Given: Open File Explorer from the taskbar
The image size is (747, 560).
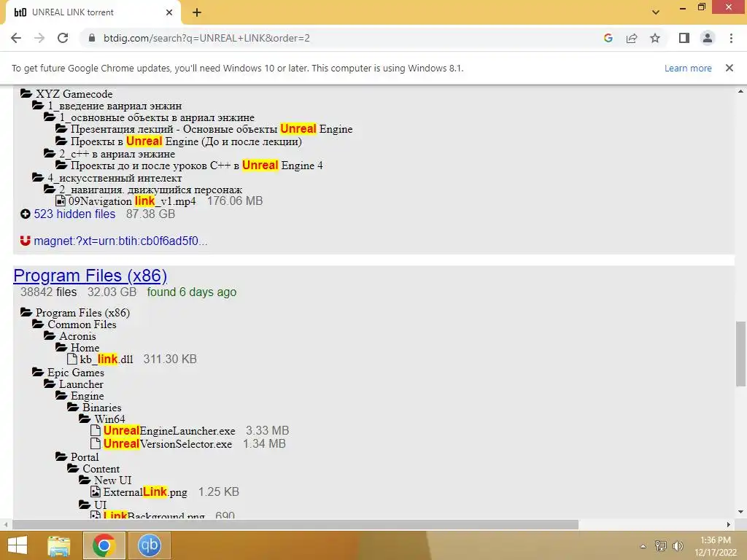Looking at the screenshot, I should (58, 545).
